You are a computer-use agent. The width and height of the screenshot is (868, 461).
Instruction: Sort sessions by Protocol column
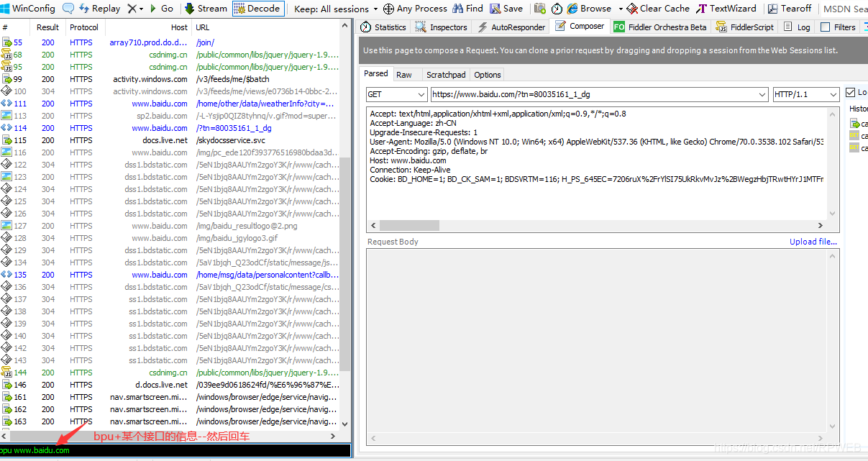pyautogui.click(x=86, y=27)
